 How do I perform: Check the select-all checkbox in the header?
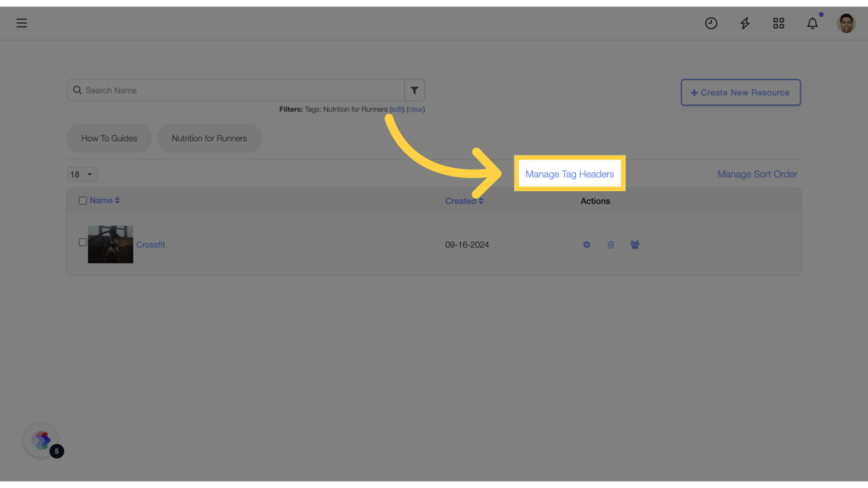pyautogui.click(x=83, y=200)
